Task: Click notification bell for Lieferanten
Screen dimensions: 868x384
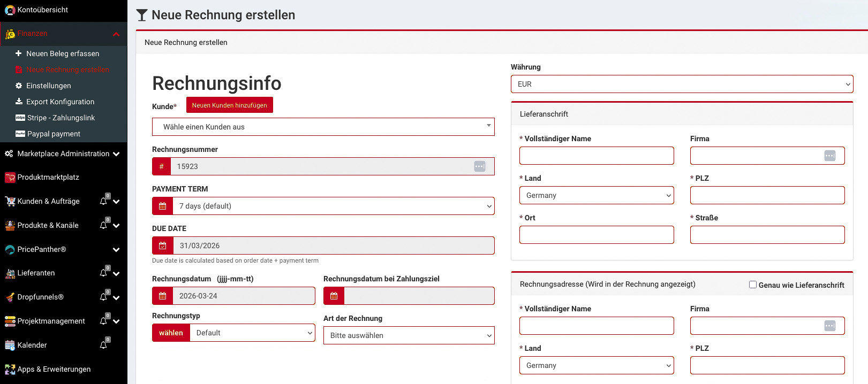Action: pyautogui.click(x=103, y=273)
